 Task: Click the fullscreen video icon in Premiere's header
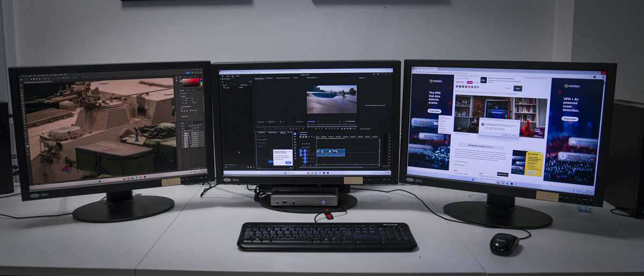(x=390, y=74)
